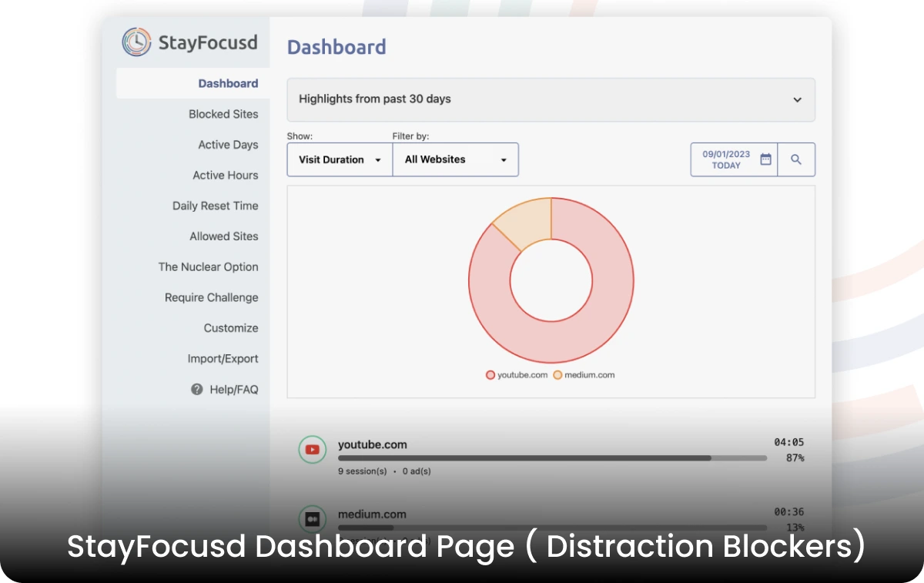
Task: Select Dashboard in the sidebar
Action: pyautogui.click(x=228, y=83)
